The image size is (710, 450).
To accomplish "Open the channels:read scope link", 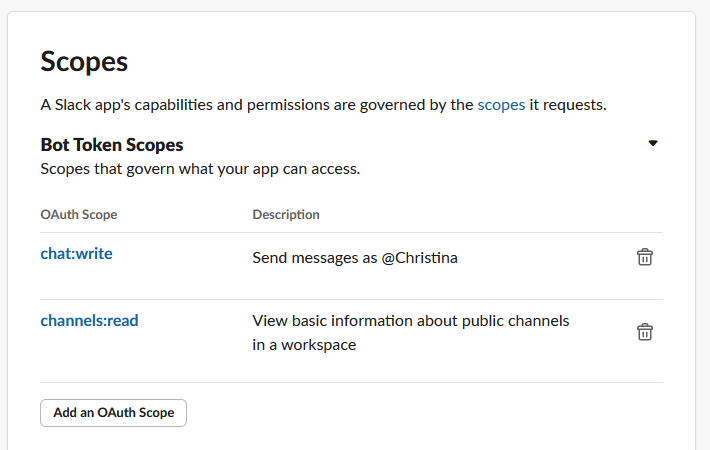I will [90, 321].
